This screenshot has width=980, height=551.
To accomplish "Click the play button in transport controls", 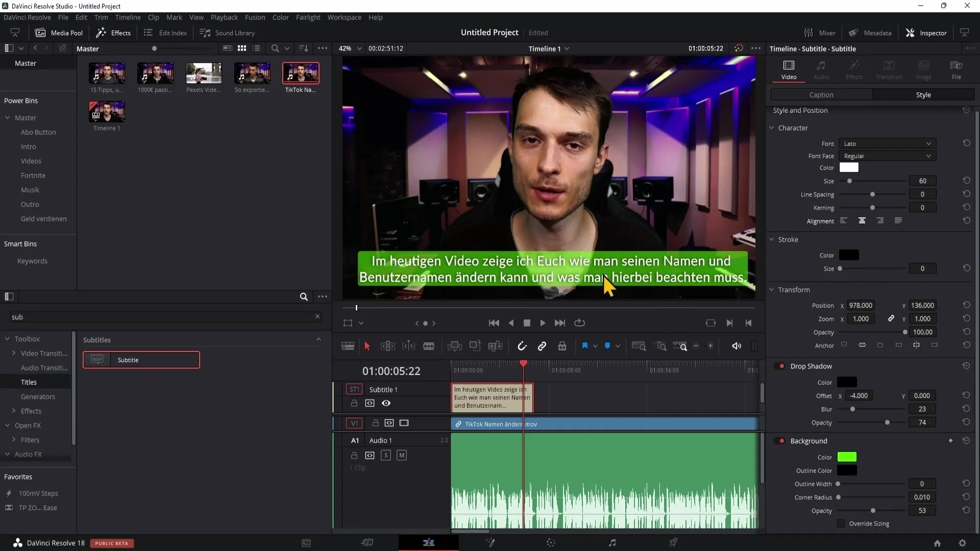I will (543, 322).
